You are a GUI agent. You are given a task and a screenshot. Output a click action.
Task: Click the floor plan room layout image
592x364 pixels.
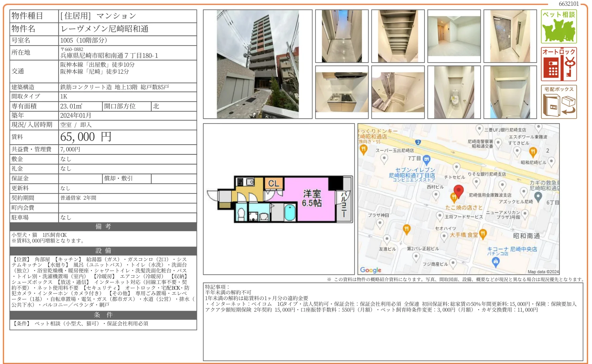pos(279,199)
